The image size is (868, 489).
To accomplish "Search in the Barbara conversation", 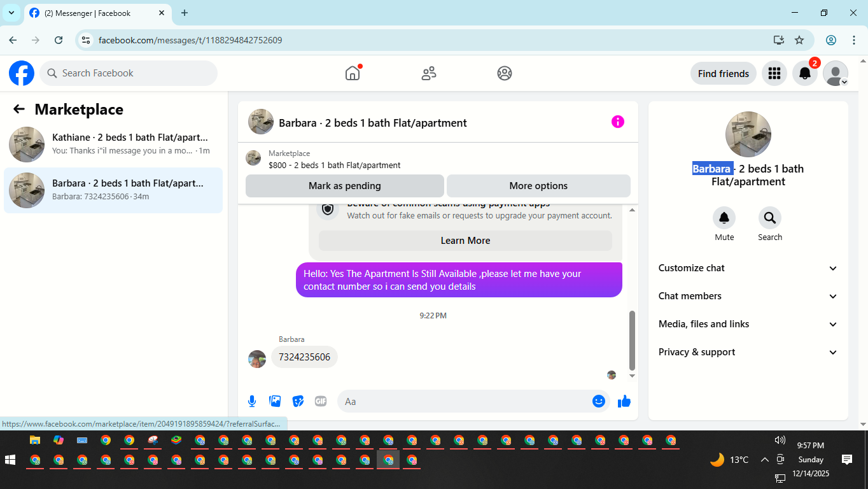I will click(x=770, y=218).
